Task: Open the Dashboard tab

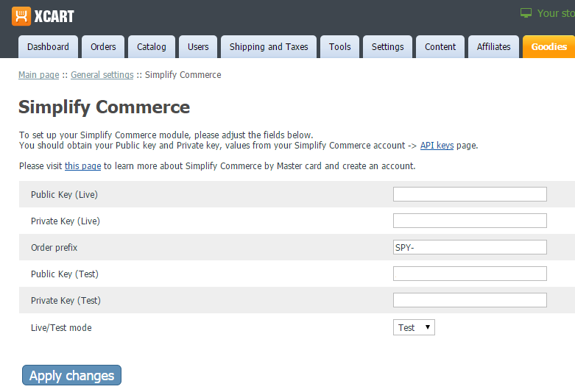Action: (48, 46)
